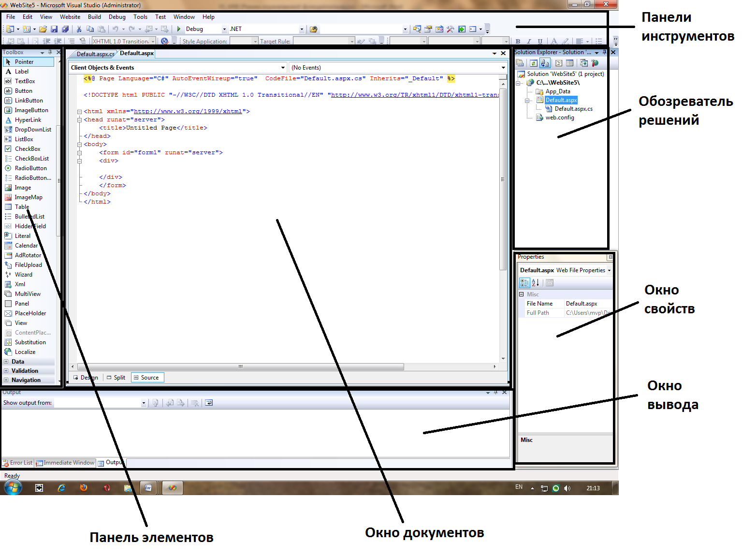This screenshot has height=557, width=756.
Task: Click Background Color highlighter button
Action: click(566, 42)
